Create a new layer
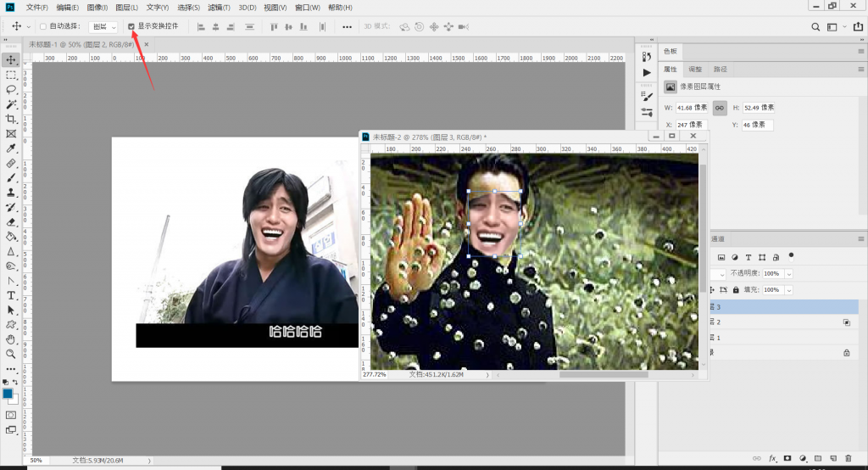868x470 pixels. (833, 458)
